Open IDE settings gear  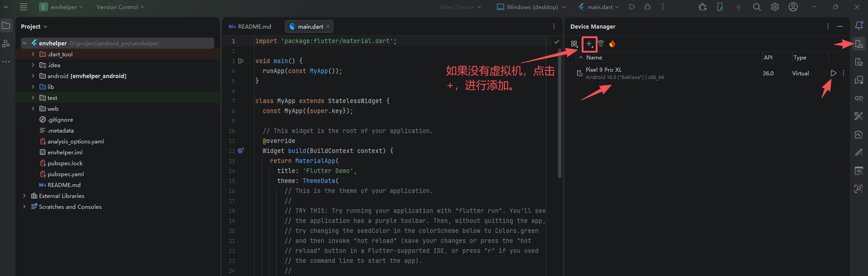tap(775, 7)
